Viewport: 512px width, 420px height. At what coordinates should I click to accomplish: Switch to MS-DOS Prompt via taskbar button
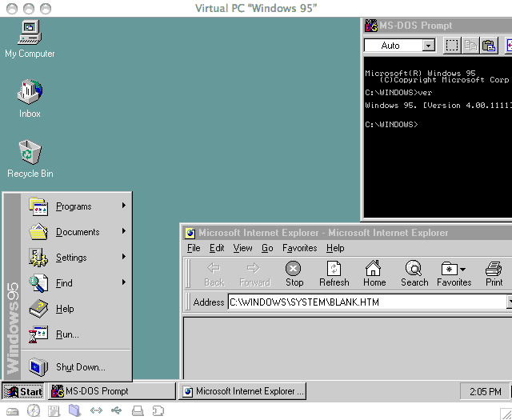112,391
